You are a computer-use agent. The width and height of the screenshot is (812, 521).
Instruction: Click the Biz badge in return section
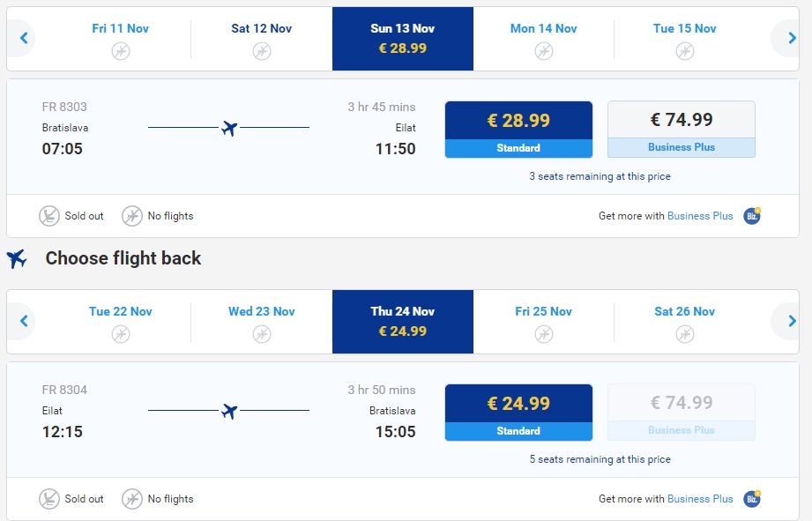point(752,498)
